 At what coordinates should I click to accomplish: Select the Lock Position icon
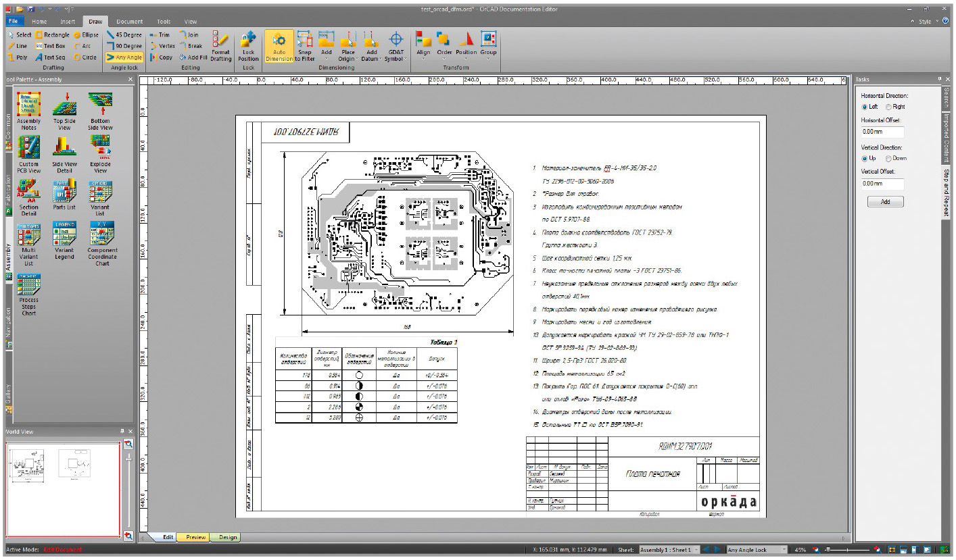coord(248,41)
